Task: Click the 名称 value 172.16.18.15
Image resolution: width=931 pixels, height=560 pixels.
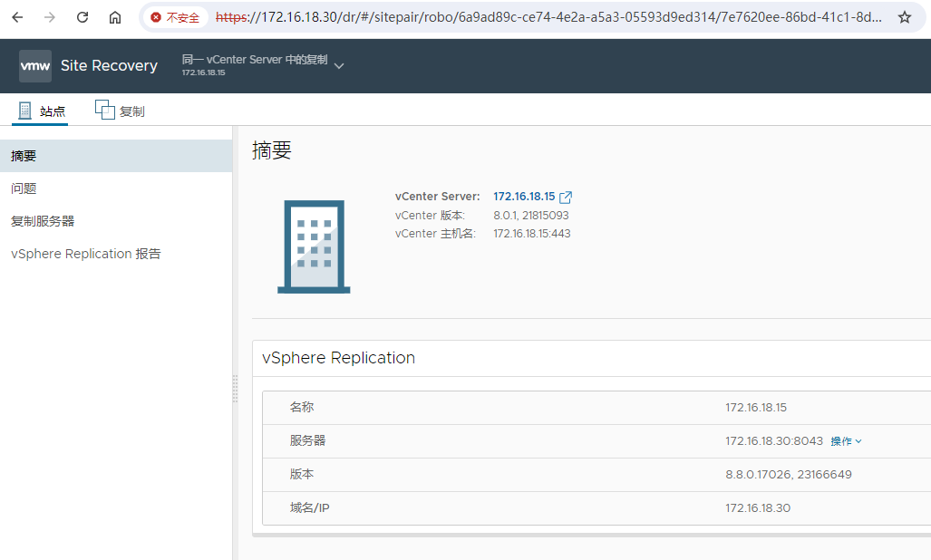Action: tap(756, 408)
